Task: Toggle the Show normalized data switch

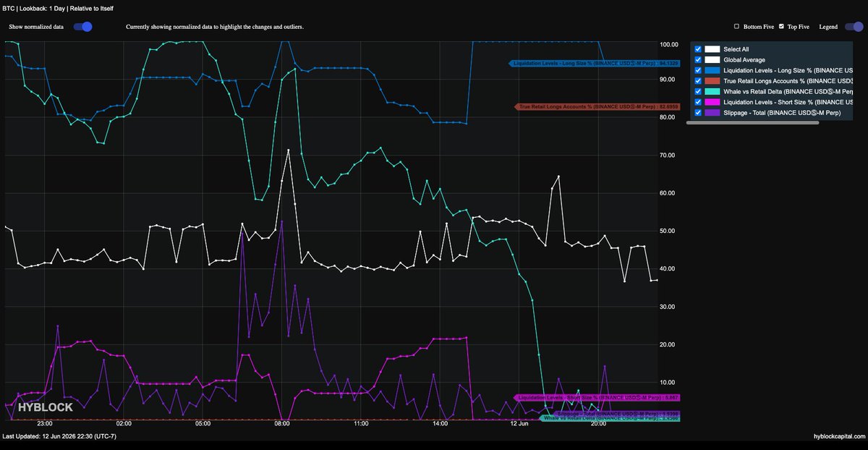Action: tap(83, 27)
